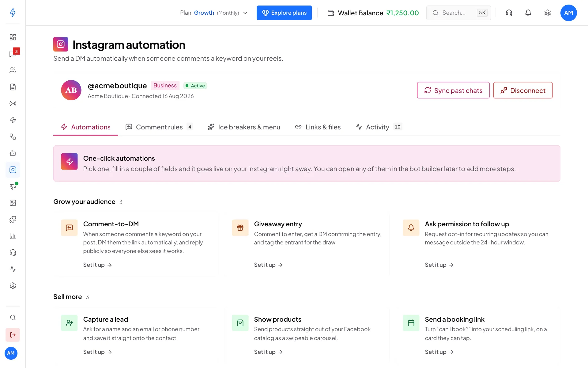Click Set it up under Comment-to-DM
Image resolution: width=588 pixels, height=368 pixels.
97,265
